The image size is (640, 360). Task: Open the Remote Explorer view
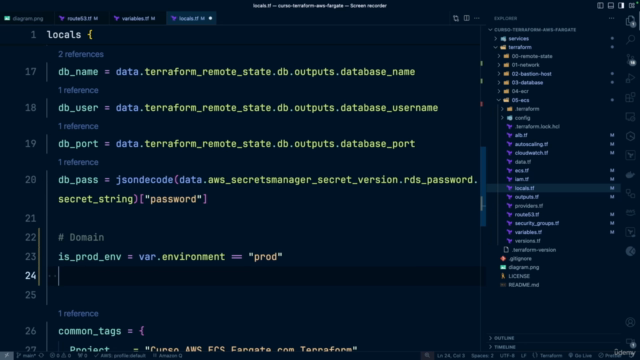630,117
